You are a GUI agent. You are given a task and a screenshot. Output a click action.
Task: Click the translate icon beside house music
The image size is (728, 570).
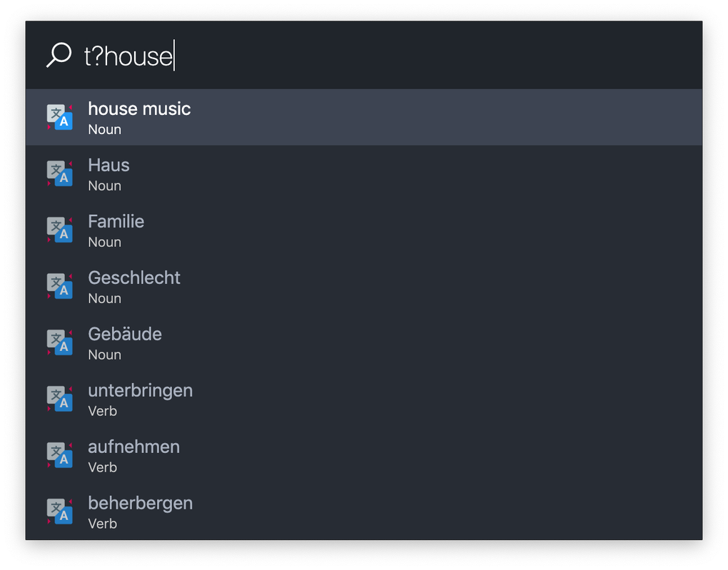[x=59, y=118]
